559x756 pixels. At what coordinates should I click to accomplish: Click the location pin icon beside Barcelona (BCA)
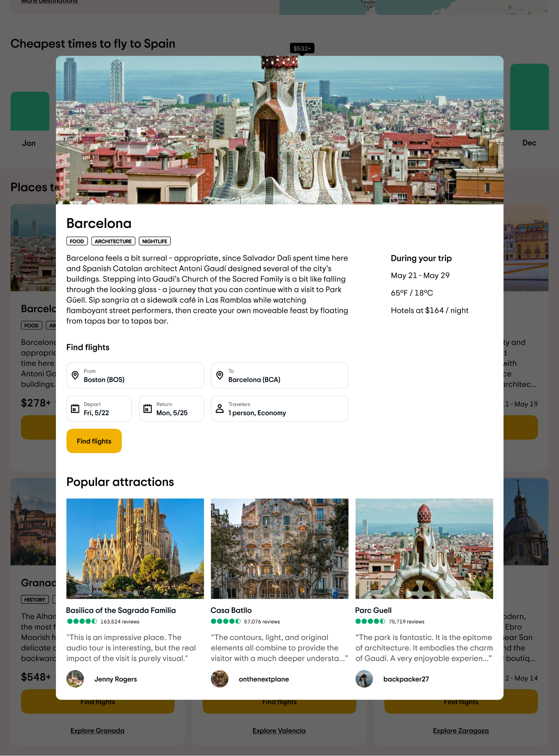tap(220, 375)
